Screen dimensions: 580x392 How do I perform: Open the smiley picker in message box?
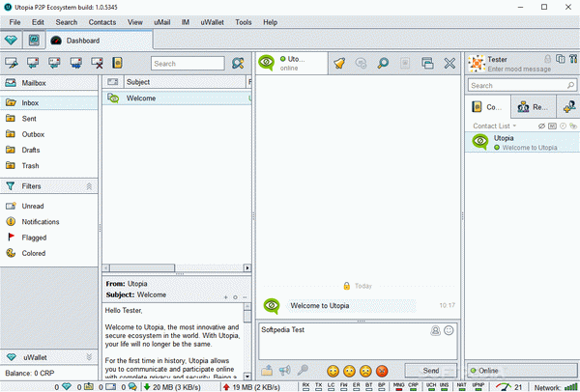point(449,330)
